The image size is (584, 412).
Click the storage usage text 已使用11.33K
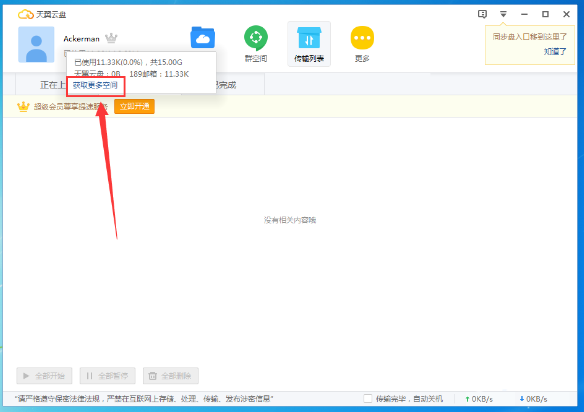tap(128, 62)
